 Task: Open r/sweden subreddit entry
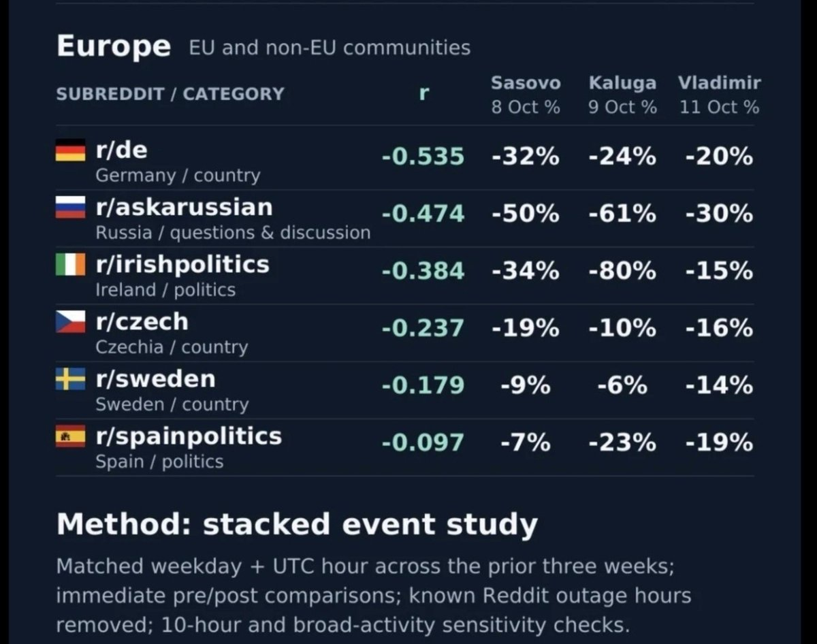(155, 379)
